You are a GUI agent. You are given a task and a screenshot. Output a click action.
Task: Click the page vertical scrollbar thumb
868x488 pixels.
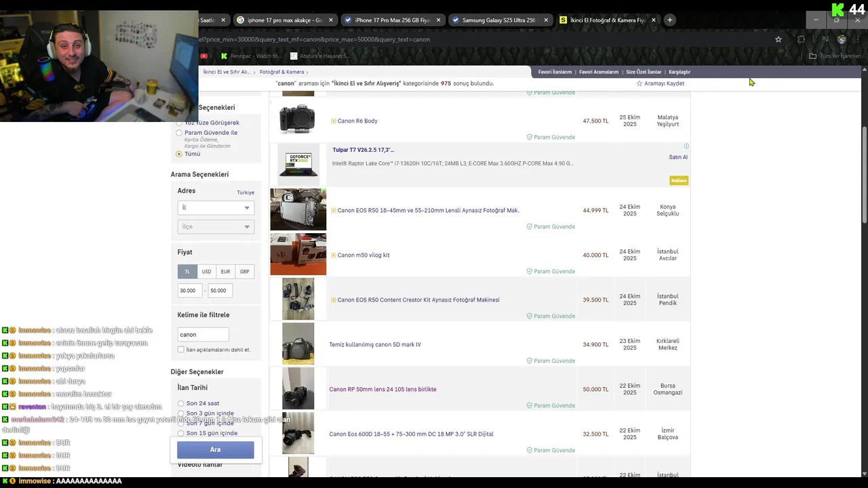pyautogui.click(x=864, y=175)
